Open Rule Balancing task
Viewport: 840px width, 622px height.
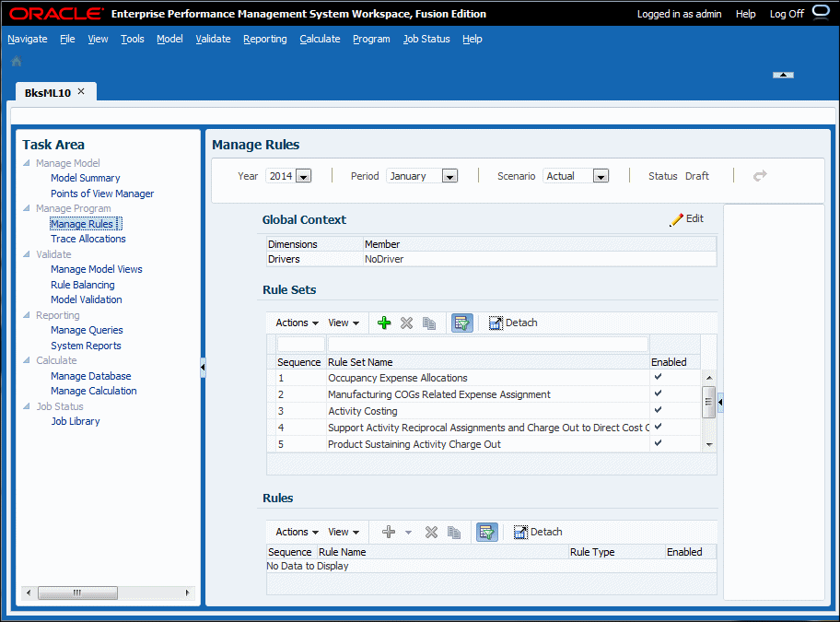click(83, 285)
